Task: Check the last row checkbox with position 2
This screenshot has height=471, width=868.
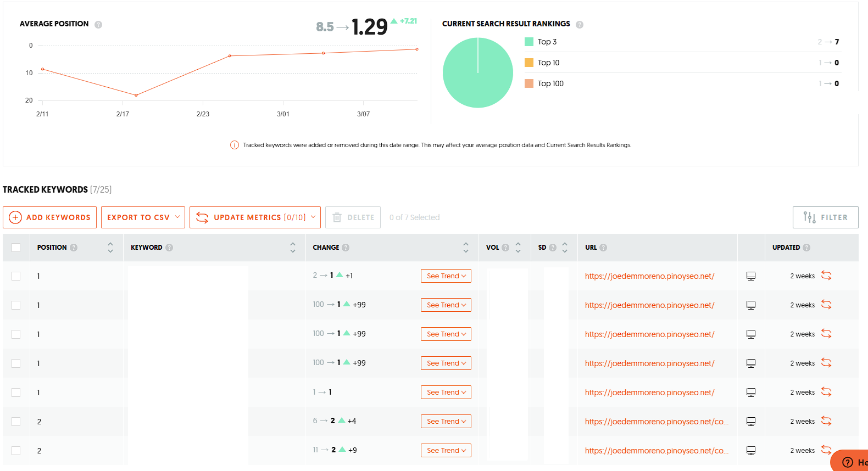Action: pyautogui.click(x=16, y=451)
